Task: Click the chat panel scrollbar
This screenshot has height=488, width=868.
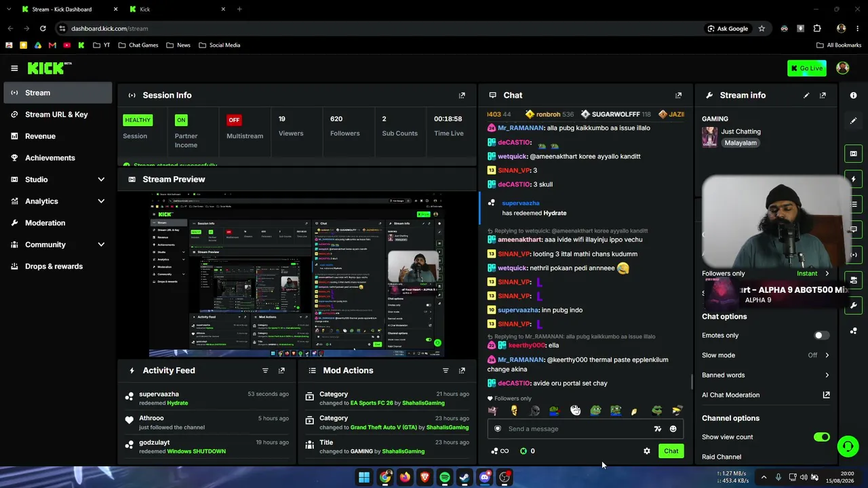Action: click(x=692, y=382)
